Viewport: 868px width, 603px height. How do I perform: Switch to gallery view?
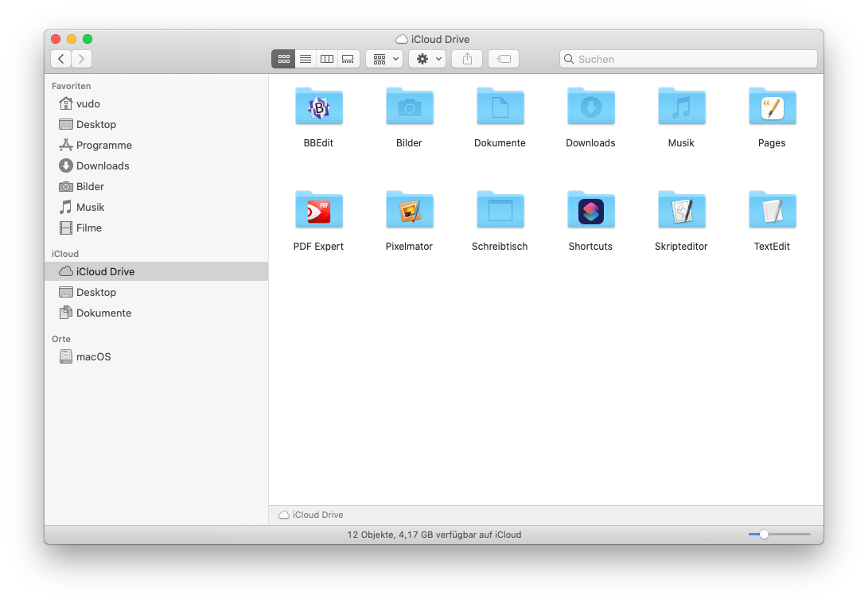[348, 59]
